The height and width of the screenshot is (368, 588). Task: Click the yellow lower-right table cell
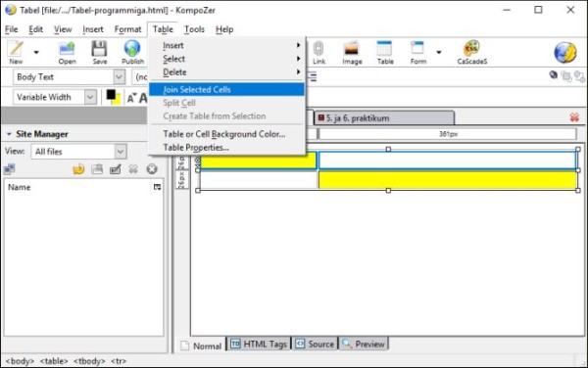pos(448,180)
